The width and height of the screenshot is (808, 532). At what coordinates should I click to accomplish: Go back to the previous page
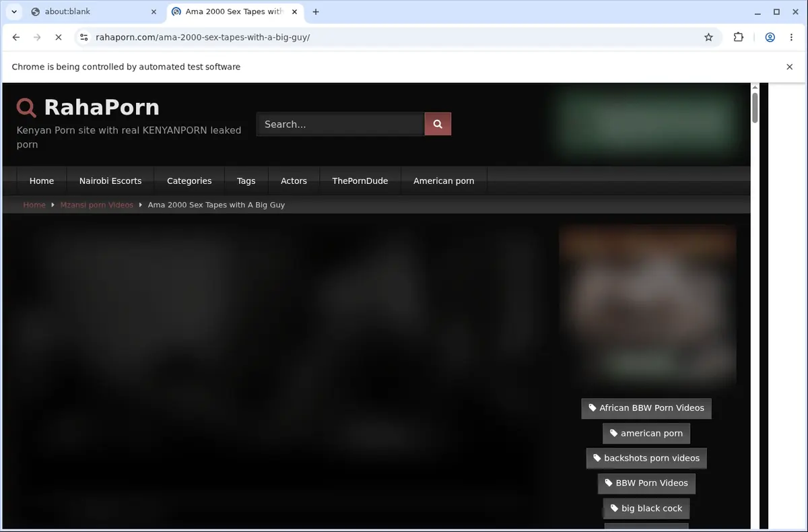click(x=16, y=38)
